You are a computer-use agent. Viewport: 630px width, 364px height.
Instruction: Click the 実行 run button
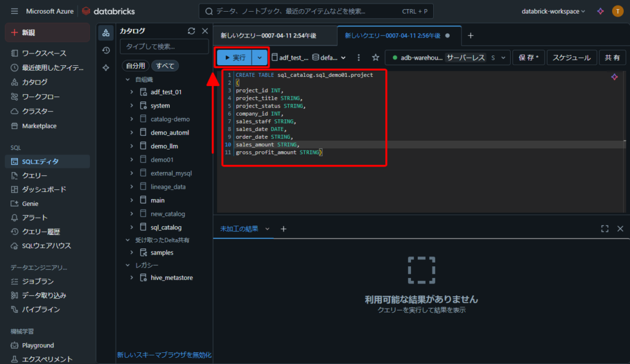coord(234,57)
